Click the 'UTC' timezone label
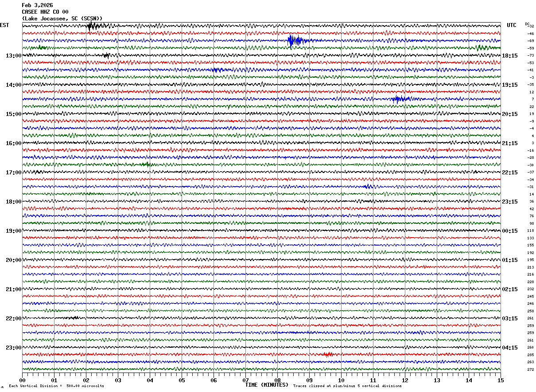Viewport: 536px width, 392px height. [512, 25]
